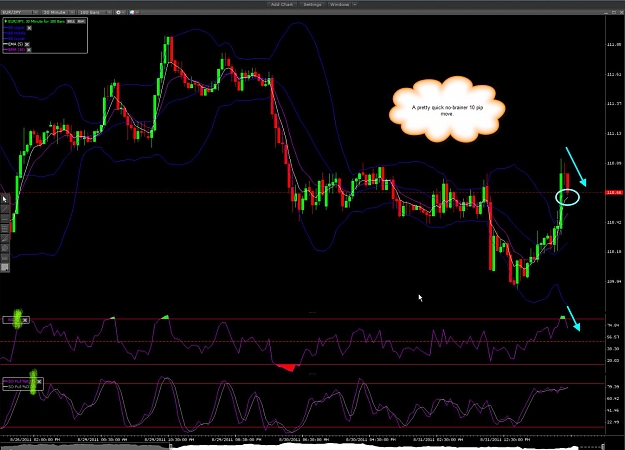Open the drawing color square tool

click(5, 267)
